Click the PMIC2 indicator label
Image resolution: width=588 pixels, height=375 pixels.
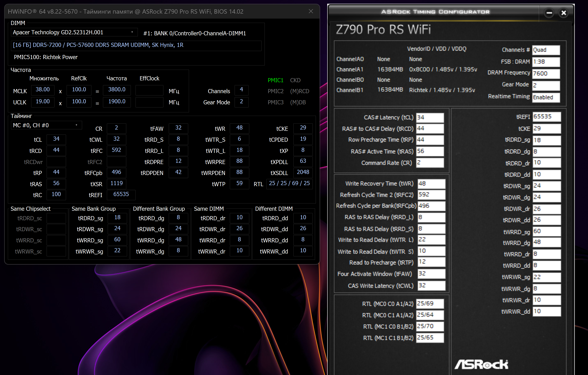(x=275, y=91)
